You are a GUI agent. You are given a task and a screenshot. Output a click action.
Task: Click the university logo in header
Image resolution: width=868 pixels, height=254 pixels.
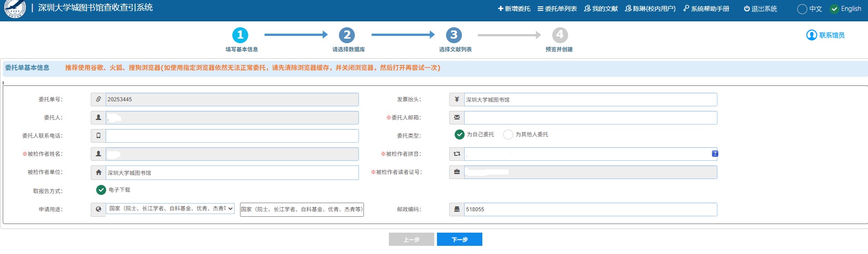coord(15,9)
